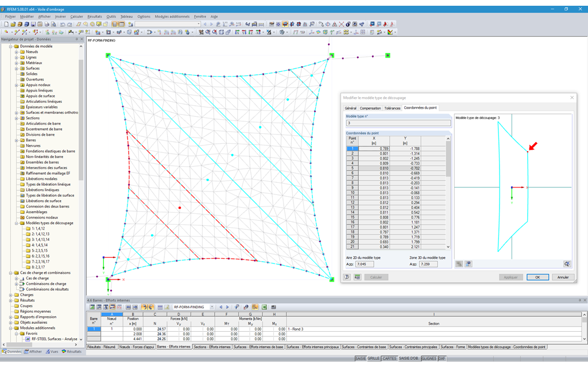Image resolution: width=588 pixels, height=368 pixels.
Task: Toggle CARTES in the status bar
Action: tap(389, 358)
